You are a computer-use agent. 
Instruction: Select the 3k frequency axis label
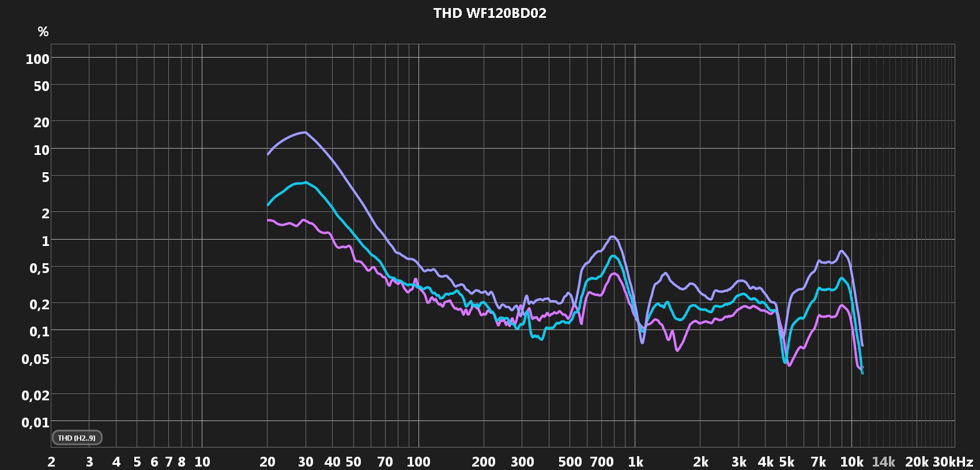739,462
